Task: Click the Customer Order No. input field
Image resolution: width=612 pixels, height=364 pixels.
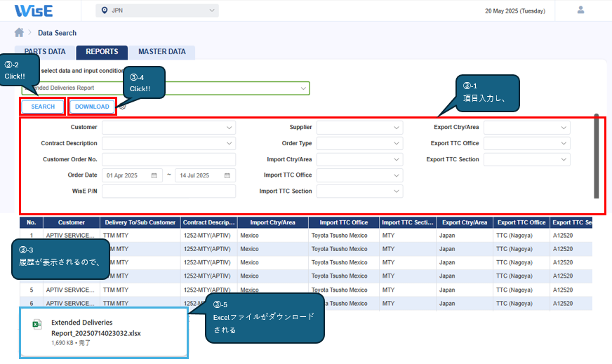Action: click(x=168, y=159)
